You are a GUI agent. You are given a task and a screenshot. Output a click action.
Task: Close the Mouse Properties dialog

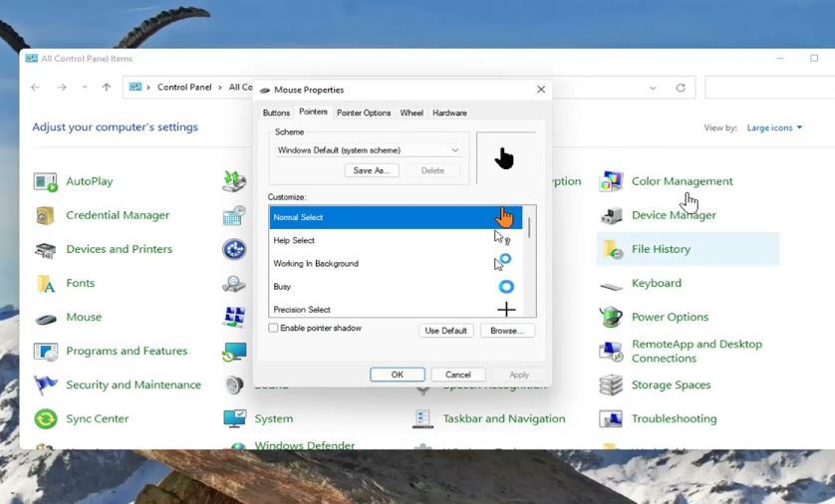541,90
